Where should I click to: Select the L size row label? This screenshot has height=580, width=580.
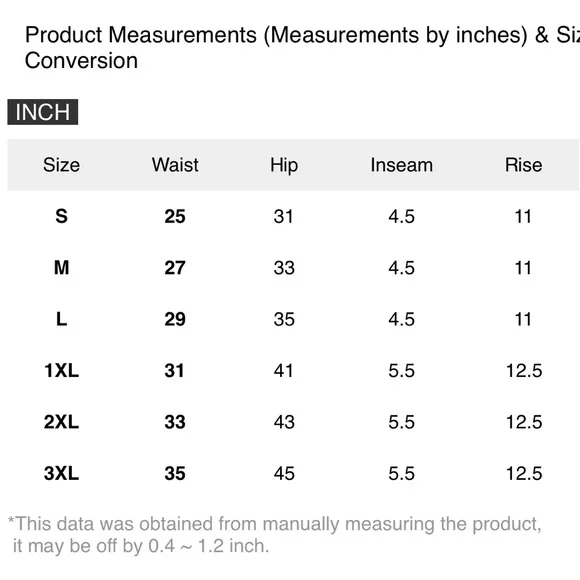click(61, 319)
